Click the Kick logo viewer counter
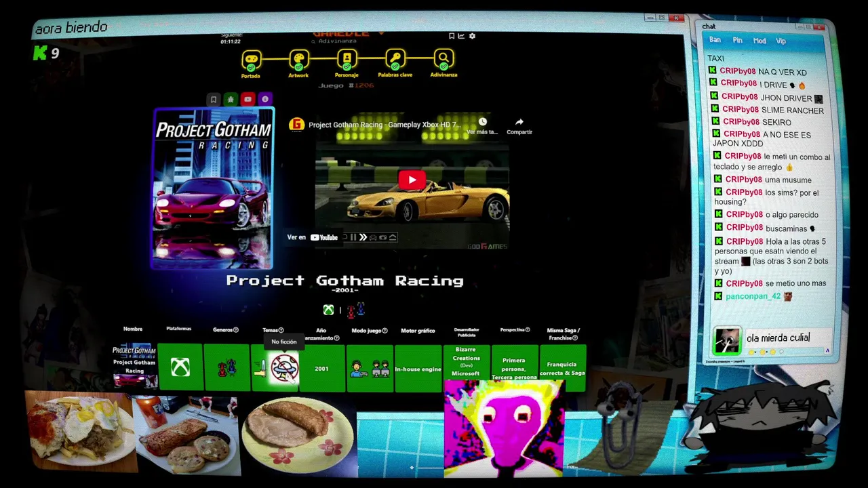The image size is (868, 488). (45, 53)
